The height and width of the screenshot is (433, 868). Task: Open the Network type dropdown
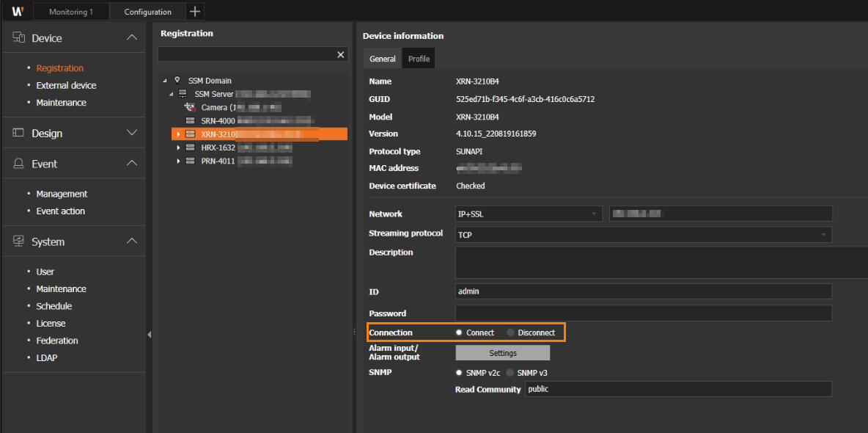pyautogui.click(x=529, y=214)
